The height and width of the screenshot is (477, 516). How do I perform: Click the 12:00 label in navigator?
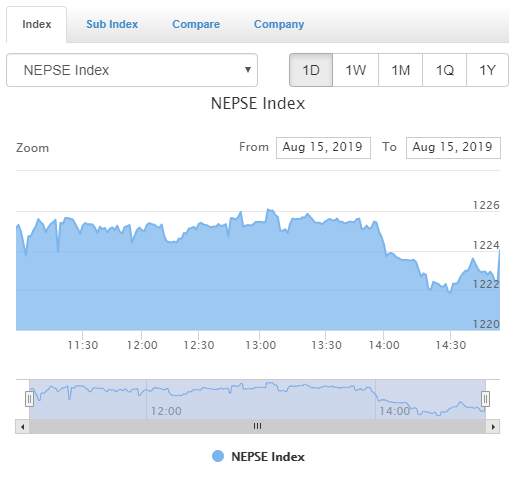[166, 411]
